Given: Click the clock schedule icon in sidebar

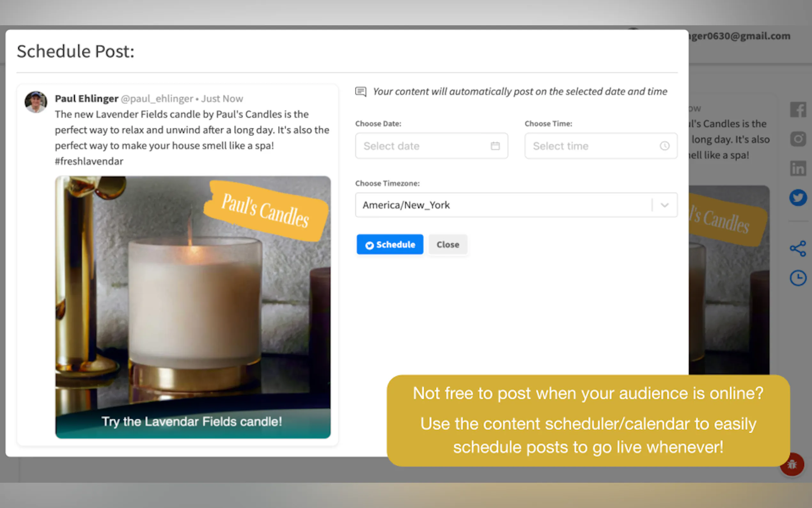Looking at the screenshot, I should pos(798,278).
